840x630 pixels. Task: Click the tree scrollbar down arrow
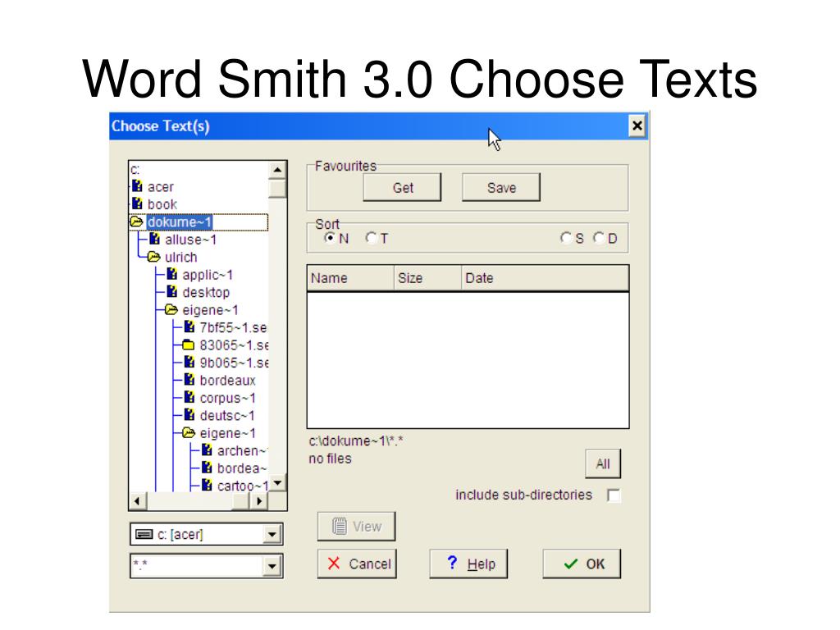point(277,482)
